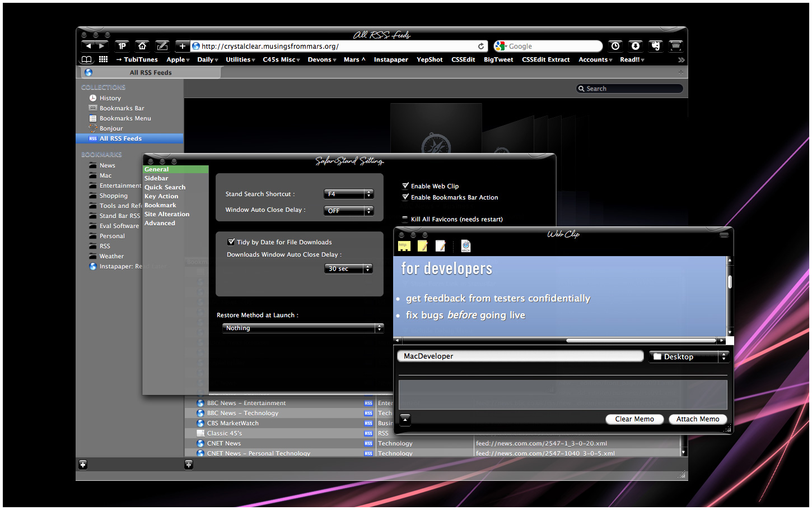This screenshot has height=510, width=812.
Task: Click the feed list scroll down arrow
Action: [x=683, y=452]
